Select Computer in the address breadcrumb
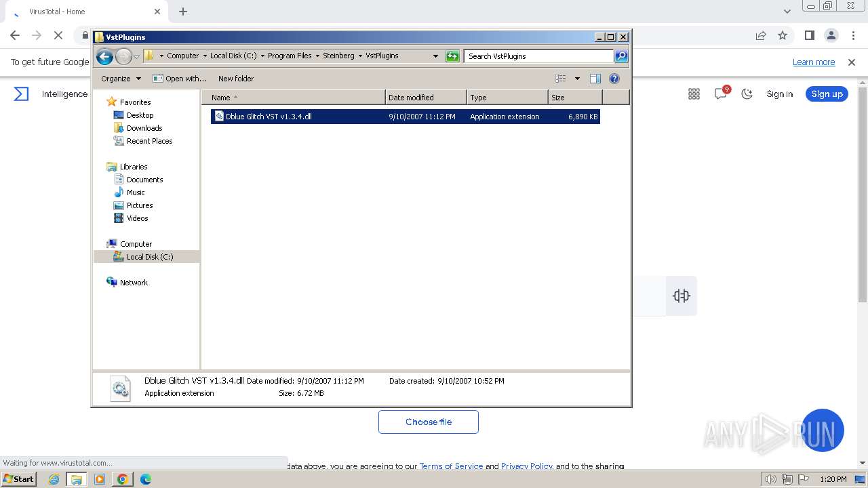The height and width of the screenshot is (488, 868). pyautogui.click(x=182, y=56)
